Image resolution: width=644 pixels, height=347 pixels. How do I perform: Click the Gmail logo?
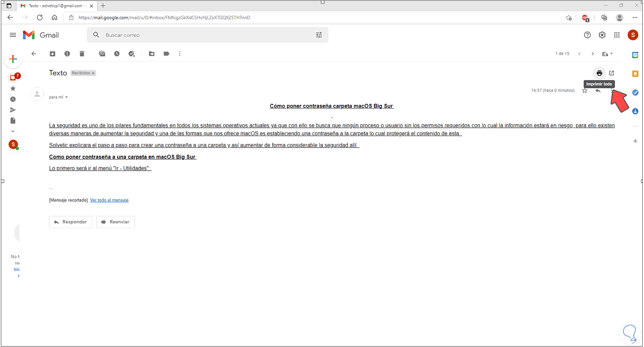(x=41, y=35)
